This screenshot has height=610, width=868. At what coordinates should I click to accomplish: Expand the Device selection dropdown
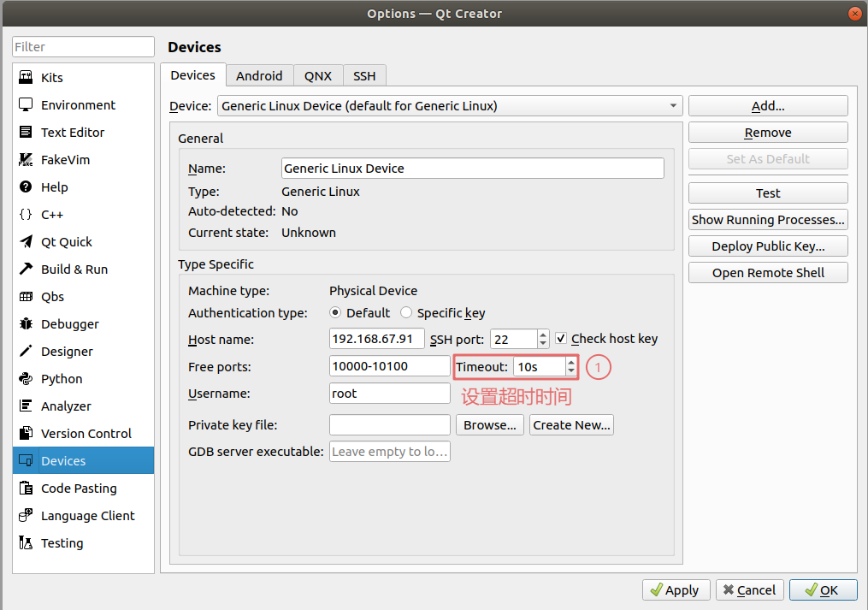pyautogui.click(x=674, y=106)
